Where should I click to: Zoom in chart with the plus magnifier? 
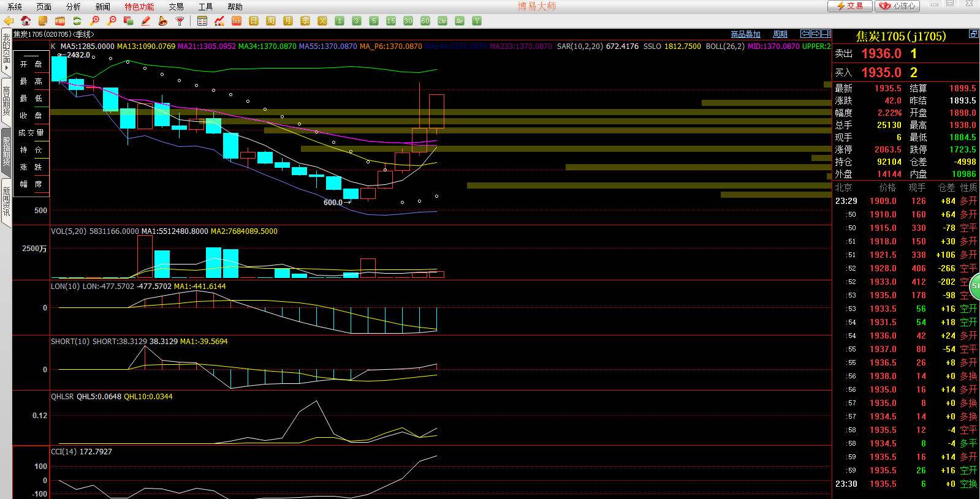(94, 21)
